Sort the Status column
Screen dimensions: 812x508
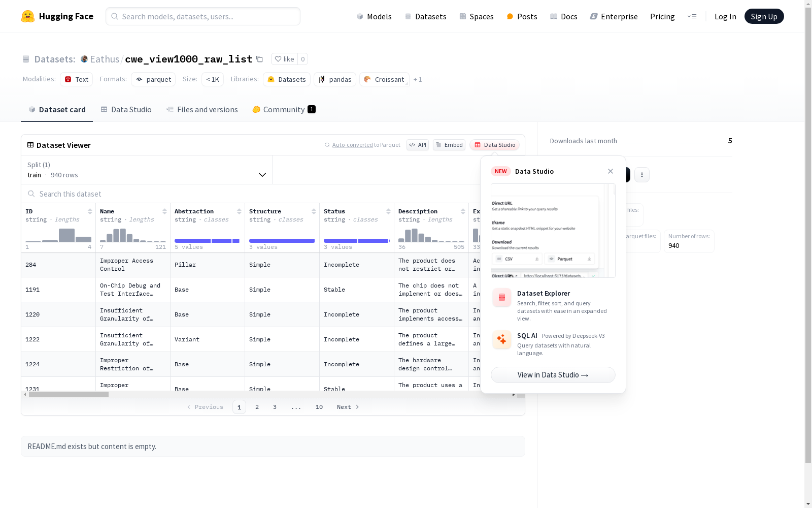388,211
